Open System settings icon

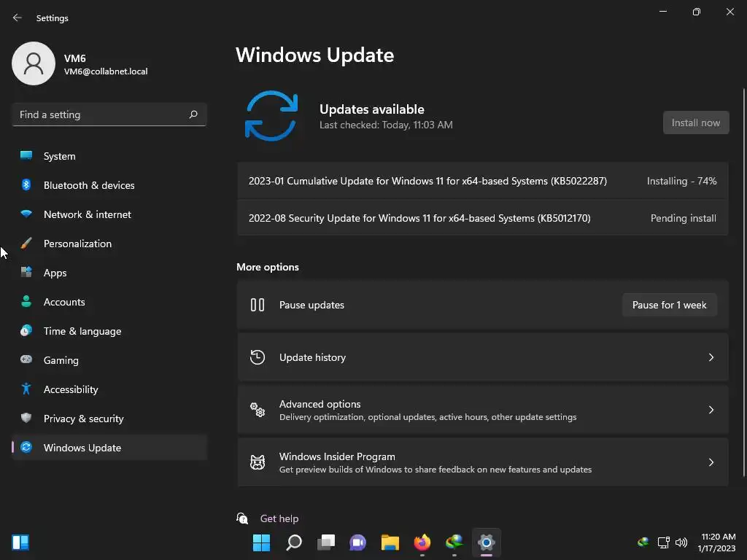click(x=26, y=156)
